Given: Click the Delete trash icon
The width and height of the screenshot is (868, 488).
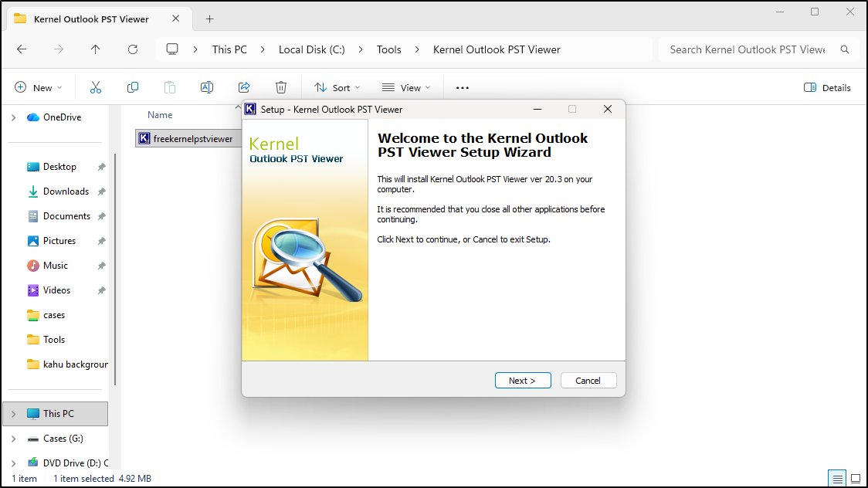Looking at the screenshot, I should pos(281,87).
